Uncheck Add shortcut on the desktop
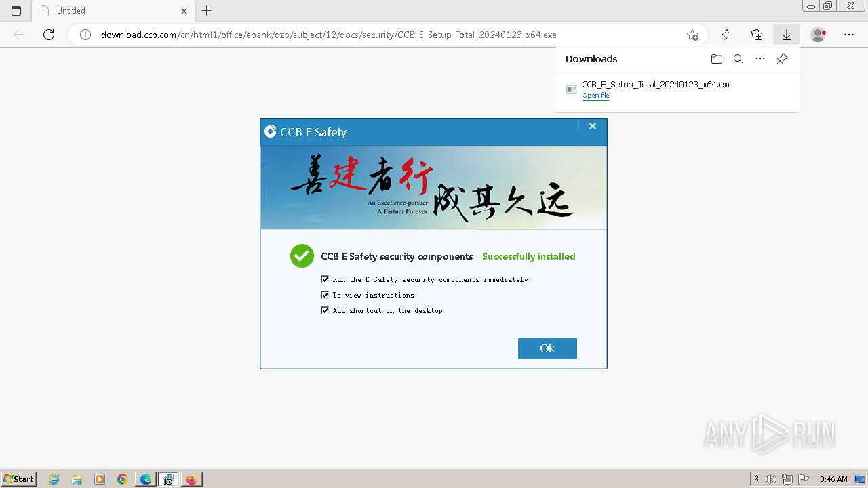 325,310
